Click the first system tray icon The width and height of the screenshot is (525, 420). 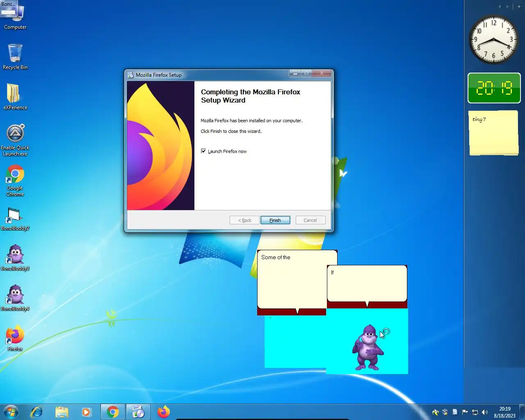tap(436, 412)
